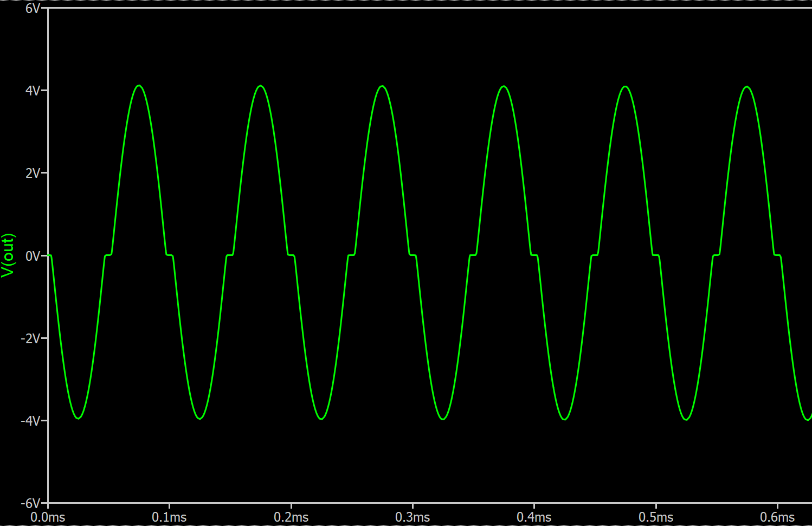Click the 0.2ms time axis label
Screen dimensions: 812x526
coord(291,517)
